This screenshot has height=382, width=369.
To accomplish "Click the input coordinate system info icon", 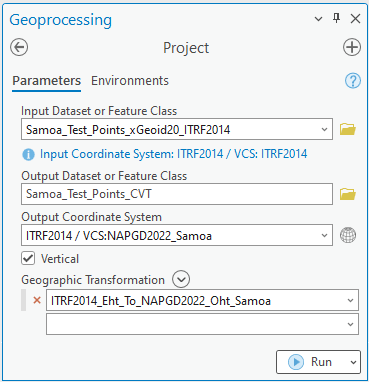I will pyautogui.click(x=28, y=155).
